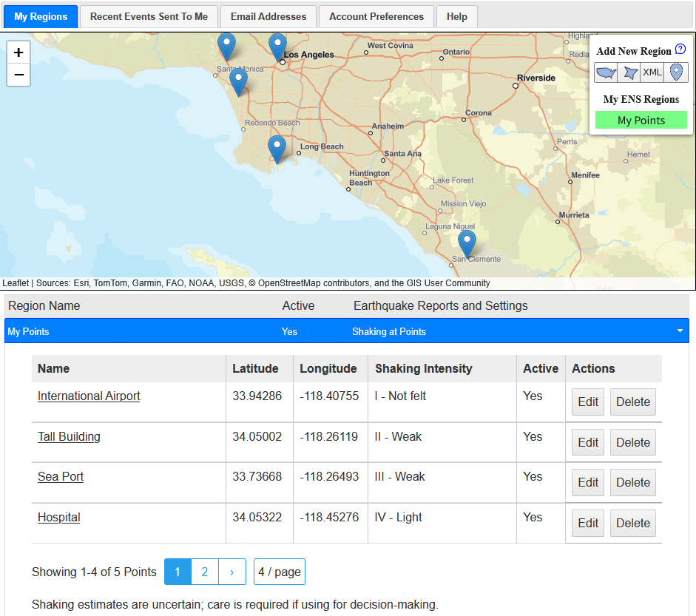Click the Riverside label on map

pyautogui.click(x=536, y=78)
